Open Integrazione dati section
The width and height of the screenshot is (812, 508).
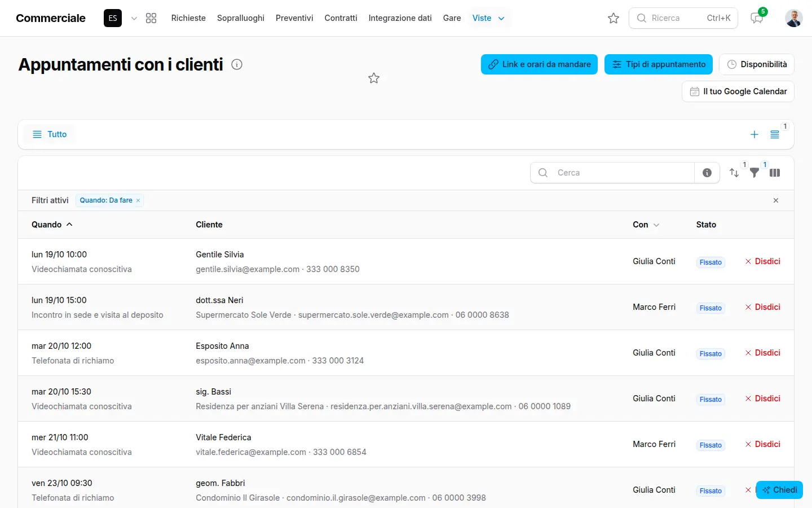point(400,18)
